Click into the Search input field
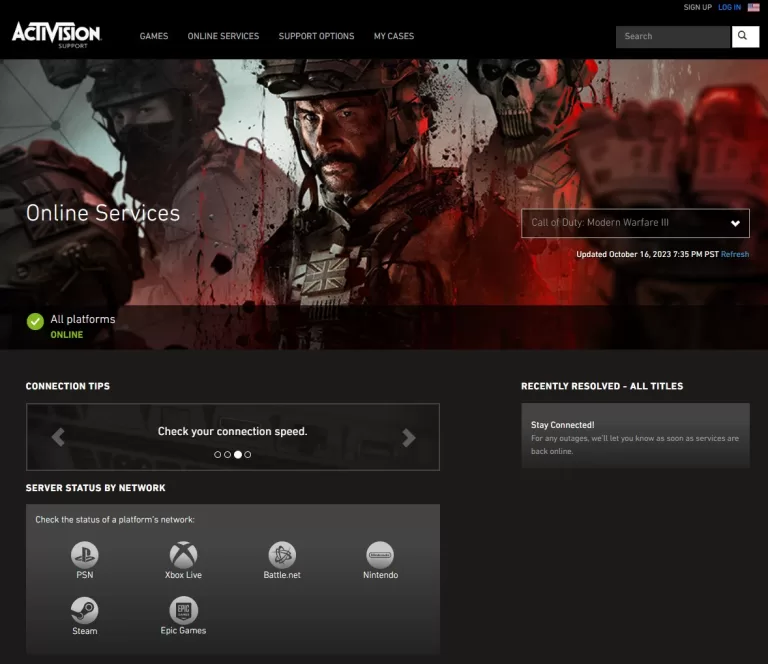Screen dimensions: 768x664 coord(673,36)
